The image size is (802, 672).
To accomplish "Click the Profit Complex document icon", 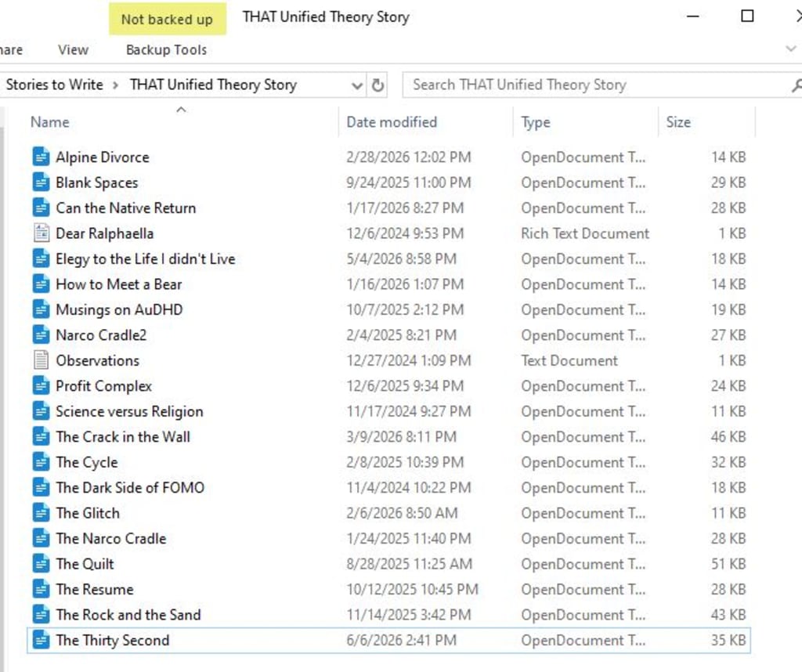I will point(41,386).
